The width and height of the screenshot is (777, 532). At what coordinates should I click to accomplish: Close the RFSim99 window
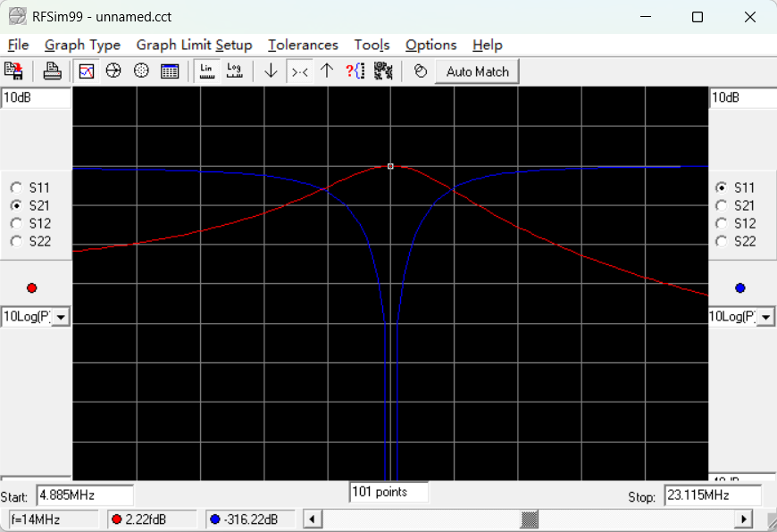click(x=749, y=17)
